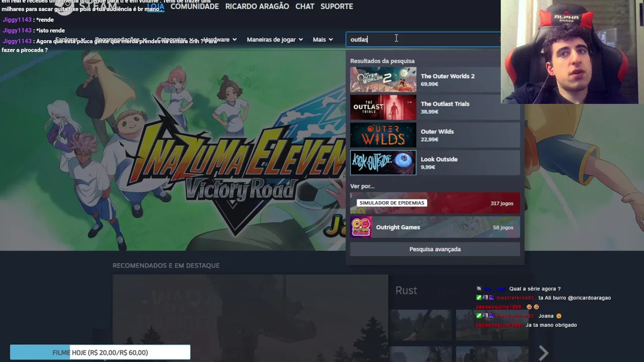Click the Outright Games logo icon
Screen dimensions: 644x362
(x=361, y=227)
